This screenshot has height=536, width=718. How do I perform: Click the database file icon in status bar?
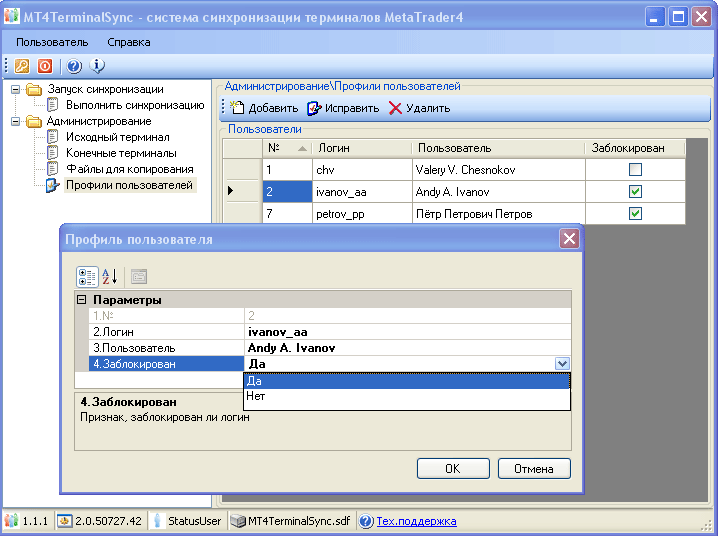pyautogui.click(x=238, y=521)
